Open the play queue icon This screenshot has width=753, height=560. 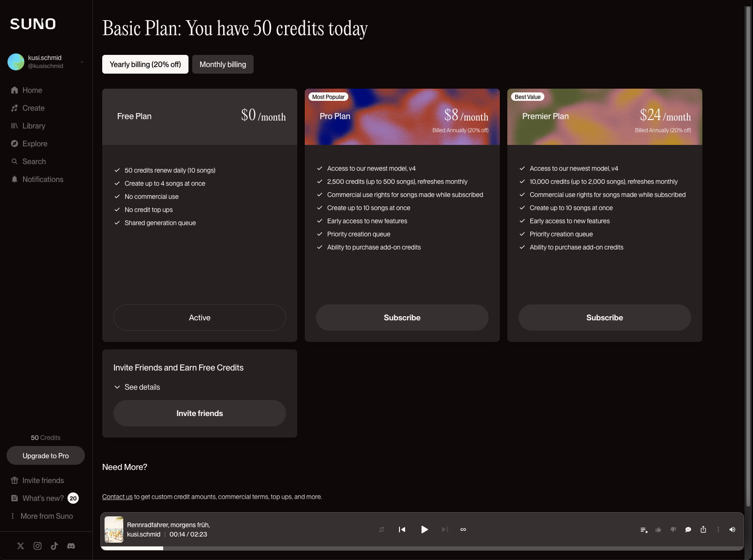[644, 530]
